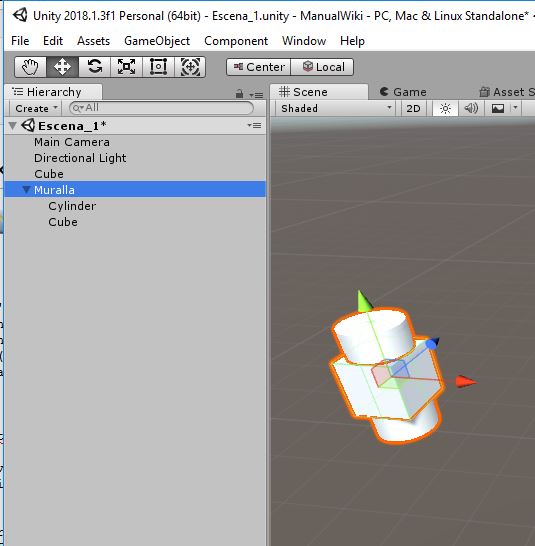
Task: Toggle handle rotation Local button
Action: point(322,67)
